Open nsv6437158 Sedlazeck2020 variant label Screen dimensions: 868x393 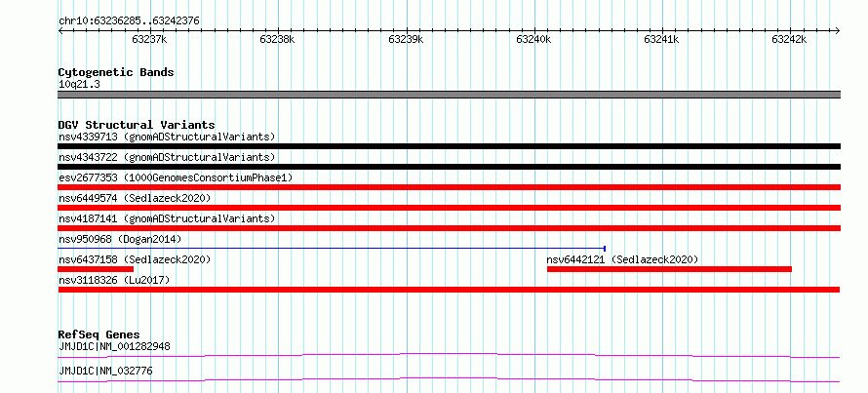135,259
